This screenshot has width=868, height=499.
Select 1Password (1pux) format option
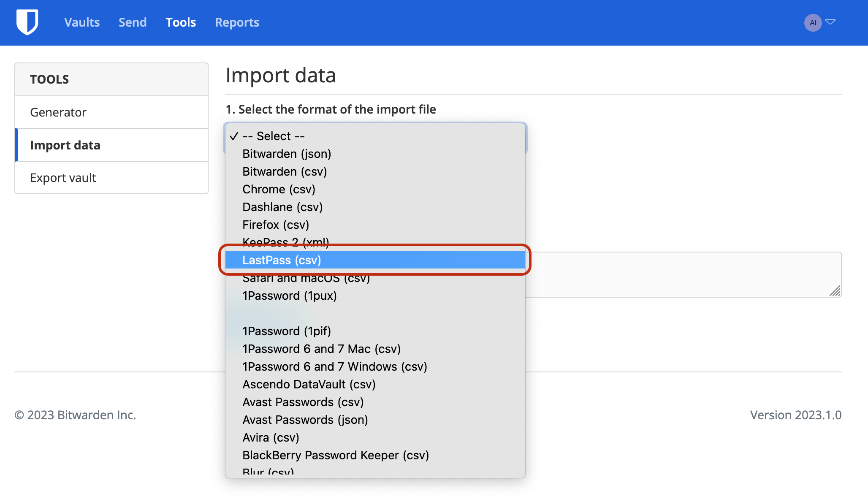(290, 295)
